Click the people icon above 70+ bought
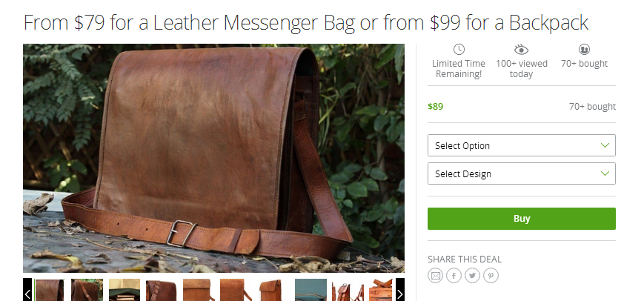The height and width of the screenshot is (301, 644). [584, 50]
